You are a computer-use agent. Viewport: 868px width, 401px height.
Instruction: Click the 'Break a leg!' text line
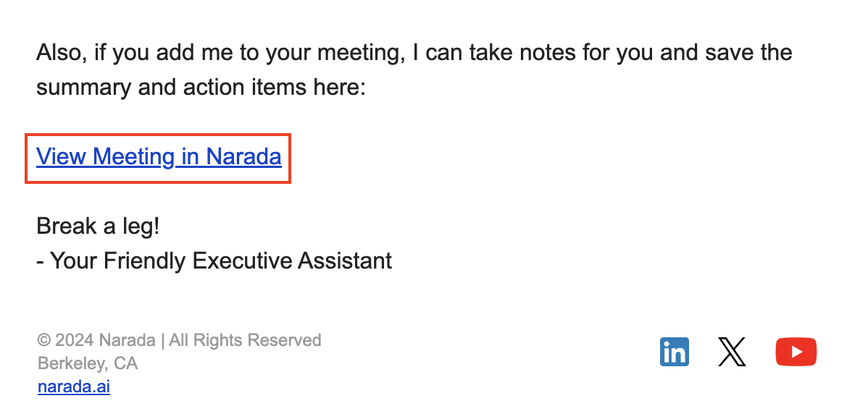point(98,227)
